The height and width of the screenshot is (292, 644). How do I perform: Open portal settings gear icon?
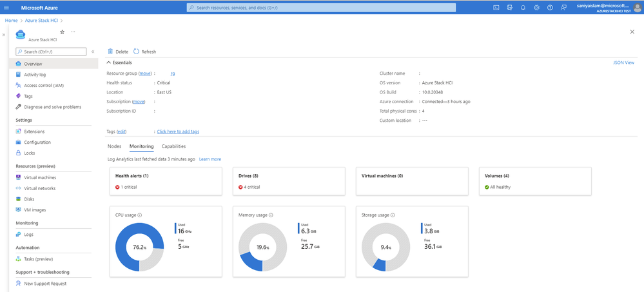coord(536,7)
